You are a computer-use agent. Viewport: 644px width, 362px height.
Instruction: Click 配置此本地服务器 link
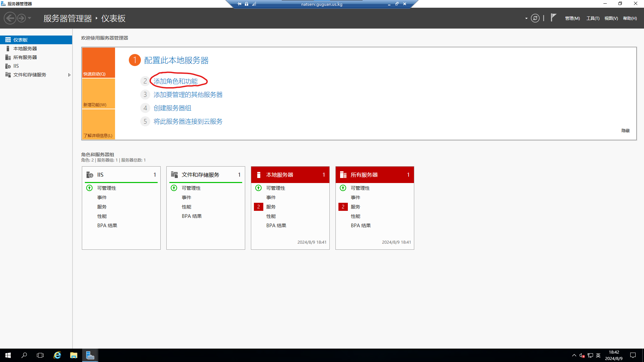point(176,60)
